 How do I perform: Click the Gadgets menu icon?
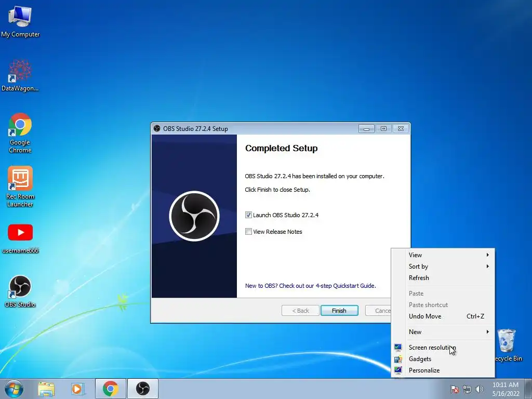pyautogui.click(x=398, y=359)
